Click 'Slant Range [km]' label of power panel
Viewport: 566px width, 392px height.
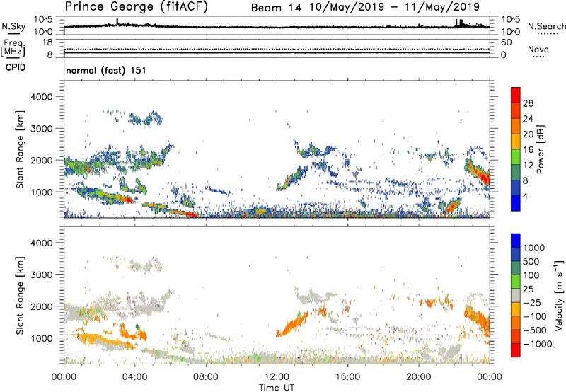[20, 149]
